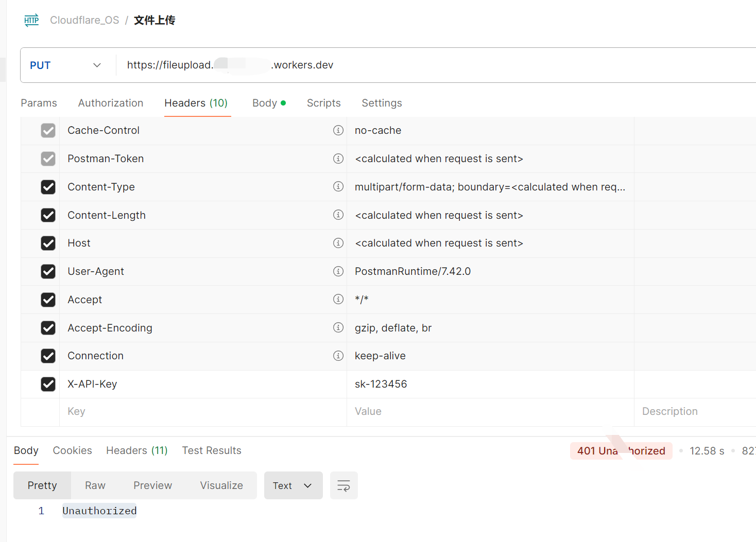Image resolution: width=756 pixels, height=542 pixels.
Task: Click the info icon for Connection header
Action: click(x=338, y=356)
